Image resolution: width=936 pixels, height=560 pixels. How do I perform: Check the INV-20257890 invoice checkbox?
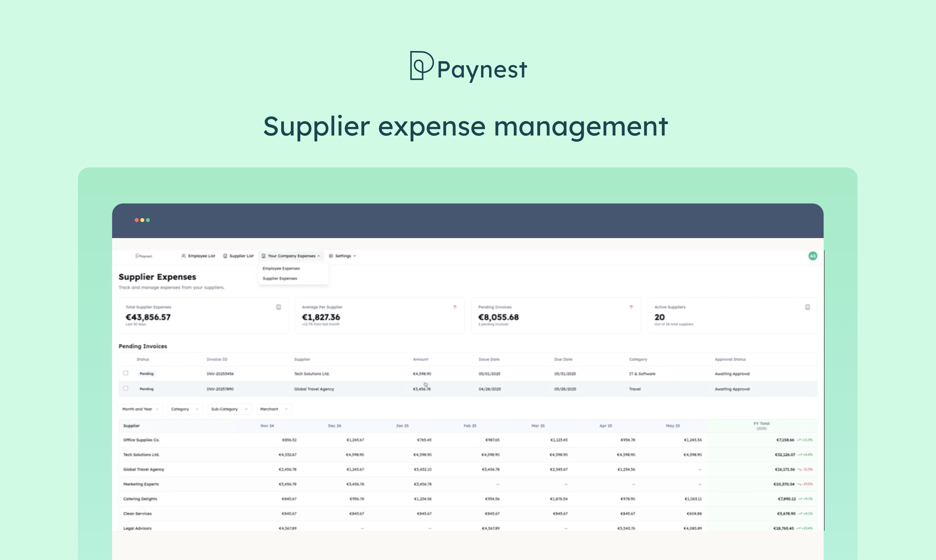126,388
